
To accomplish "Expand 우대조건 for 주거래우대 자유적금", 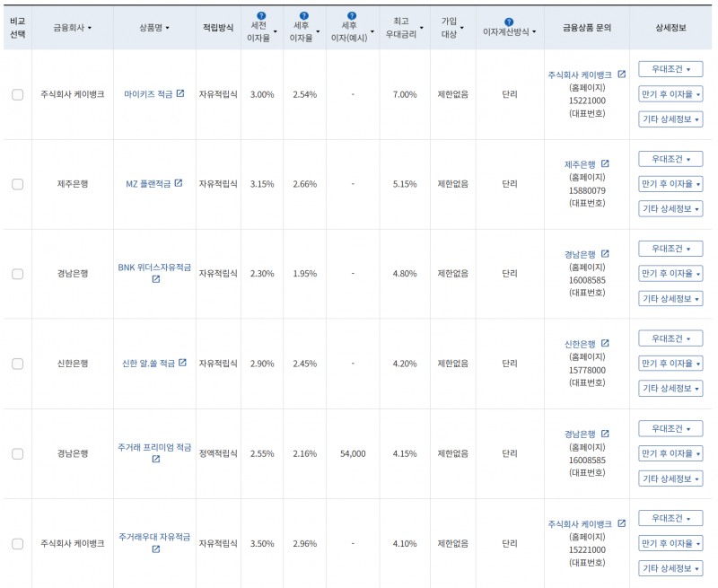I will click(670, 518).
